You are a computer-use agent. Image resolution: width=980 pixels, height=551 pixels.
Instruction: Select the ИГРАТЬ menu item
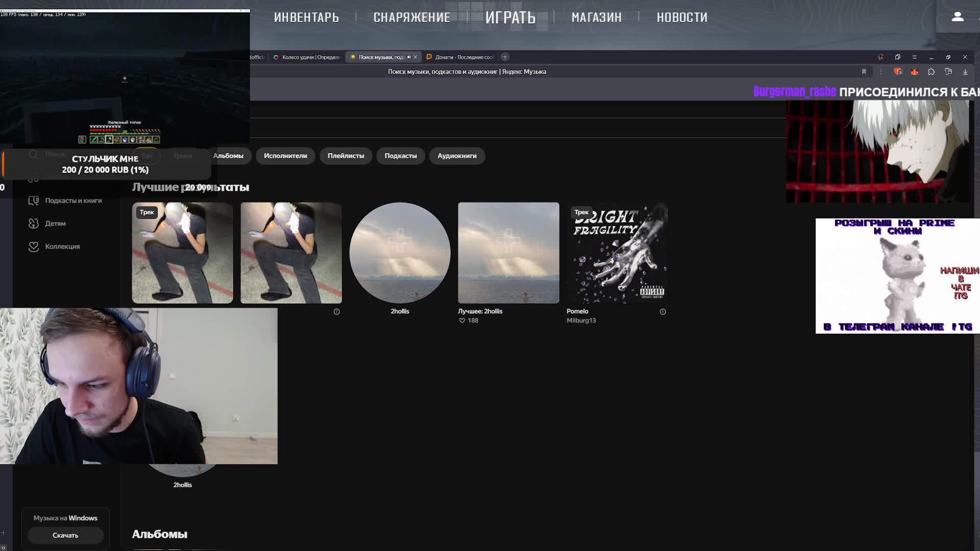510,17
